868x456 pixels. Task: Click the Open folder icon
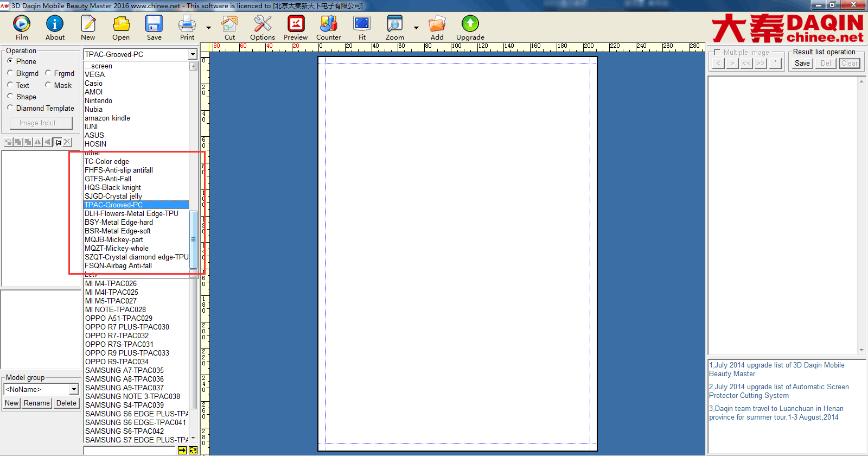tap(121, 24)
